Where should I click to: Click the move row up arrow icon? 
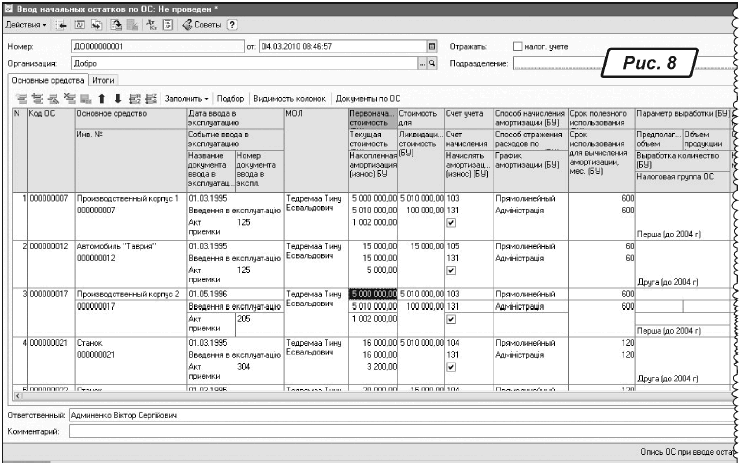(102, 100)
